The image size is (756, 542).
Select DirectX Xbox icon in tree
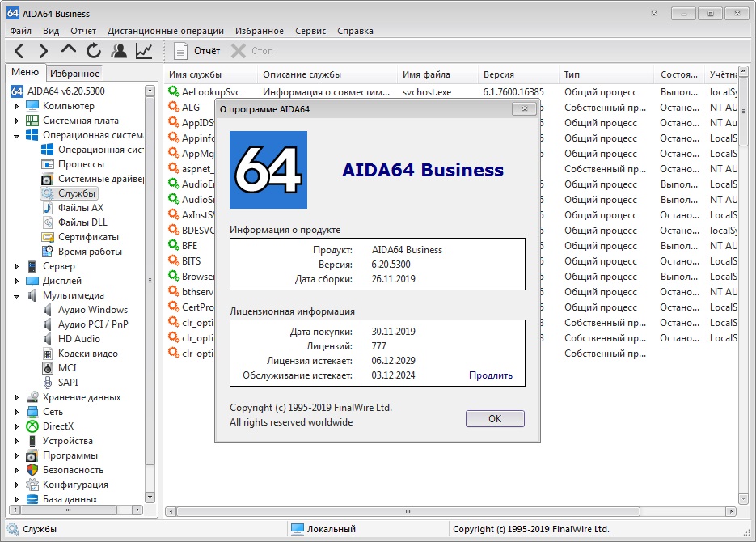coord(32,426)
